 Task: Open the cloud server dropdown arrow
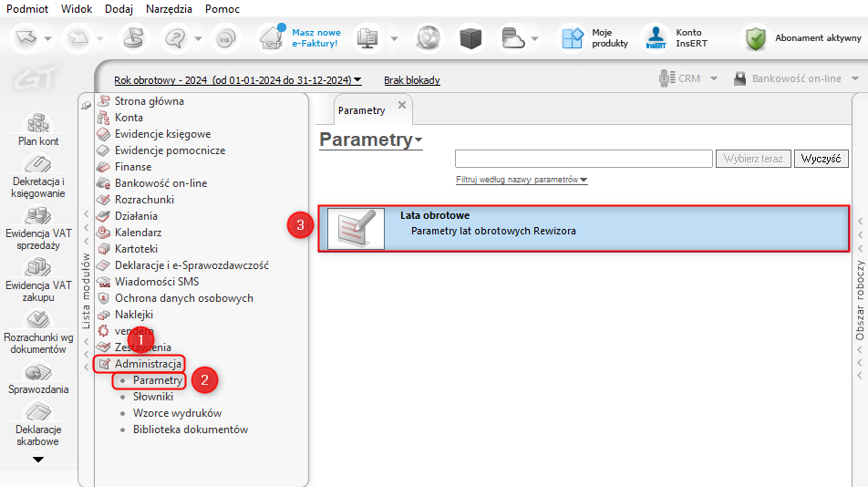534,38
